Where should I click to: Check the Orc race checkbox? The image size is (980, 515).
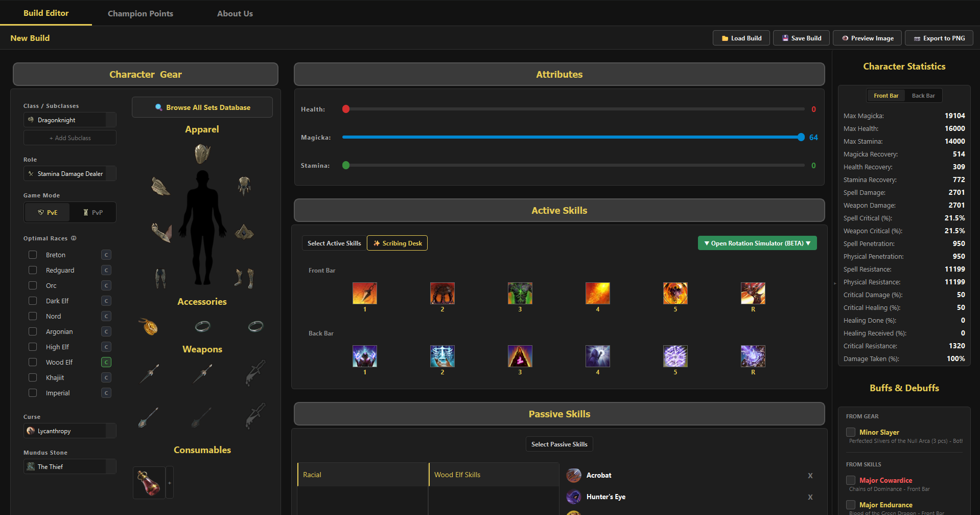point(33,285)
